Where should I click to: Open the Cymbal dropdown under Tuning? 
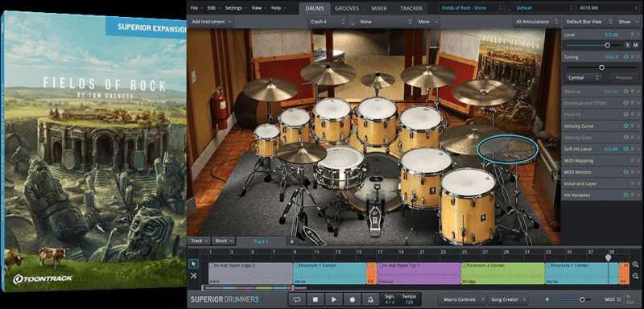(x=583, y=77)
